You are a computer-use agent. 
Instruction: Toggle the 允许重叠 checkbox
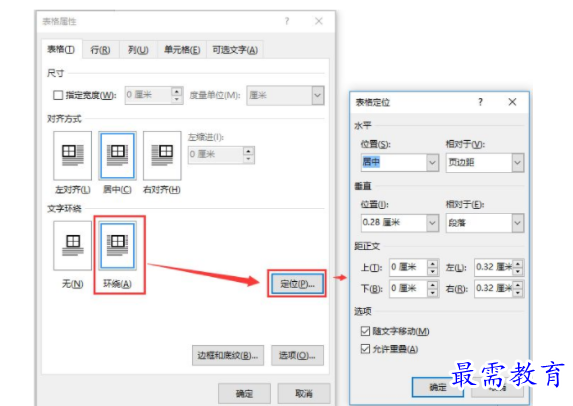(x=365, y=349)
